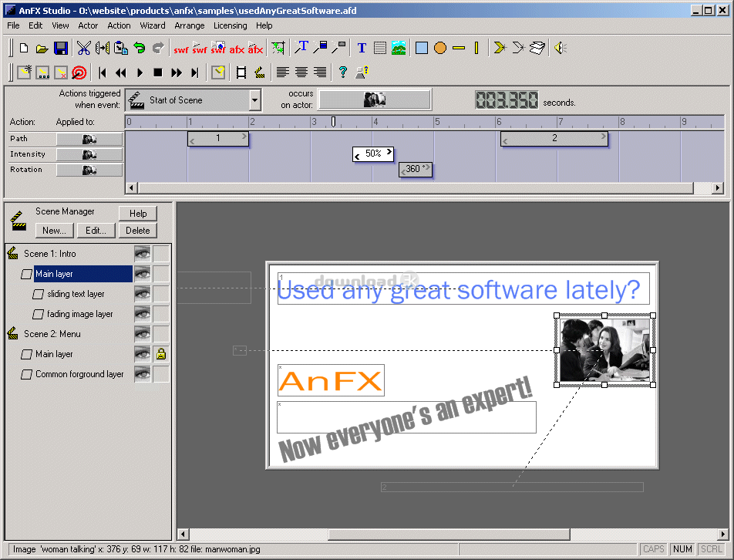Jump to end of timeline
Screen dimensions: 734x560
pyautogui.click(x=195, y=73)
